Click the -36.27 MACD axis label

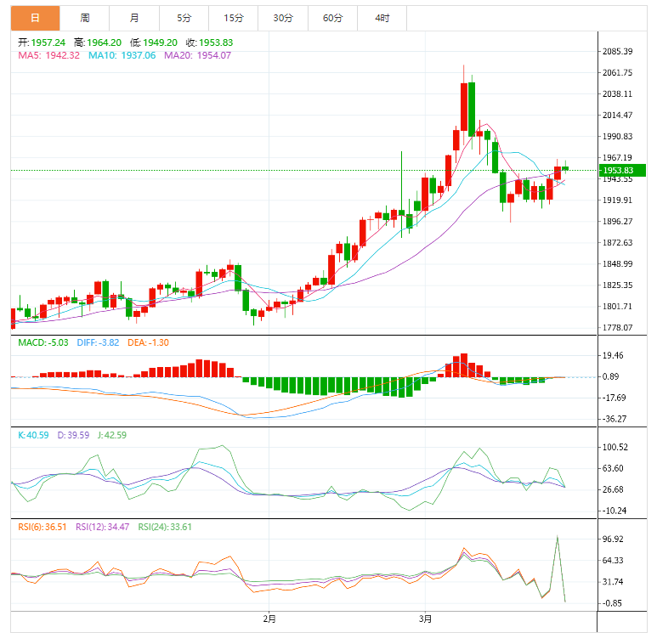[615, 419]
